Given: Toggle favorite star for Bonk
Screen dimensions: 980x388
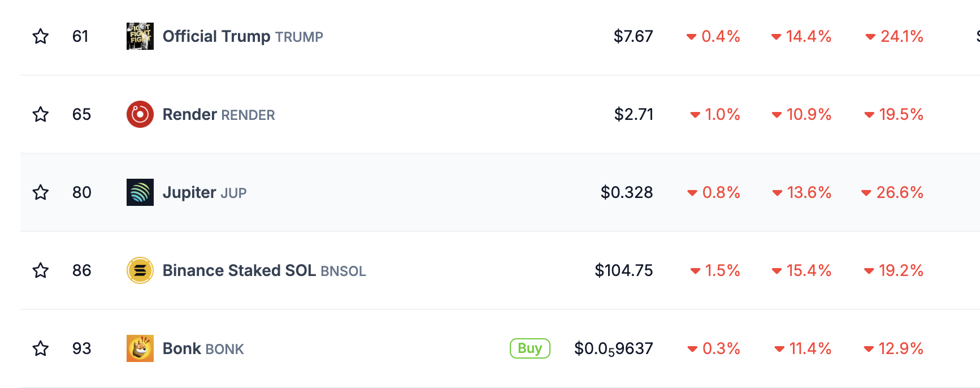Looking at the screenshot, I should pos(41,349).
